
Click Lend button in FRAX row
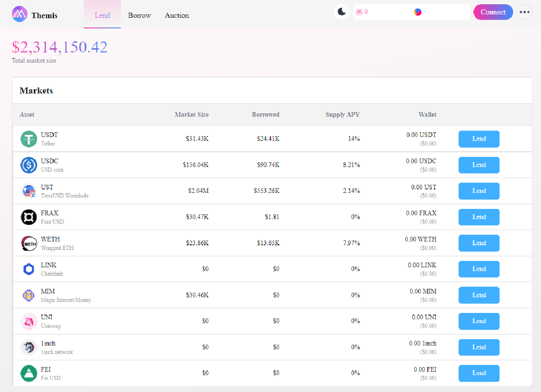pyautogui.click(x=479, y=217)
